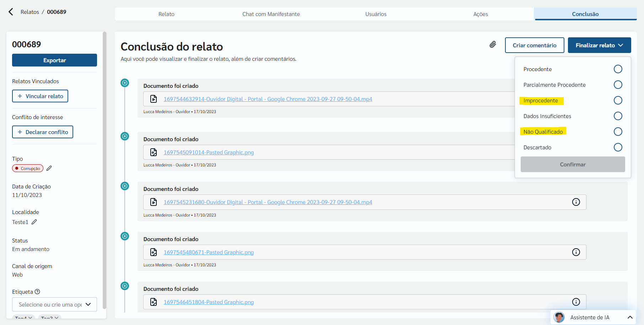
Task: Click the AI assistant avatar icon
Action: pyautogui.click(x=559, y=317)
